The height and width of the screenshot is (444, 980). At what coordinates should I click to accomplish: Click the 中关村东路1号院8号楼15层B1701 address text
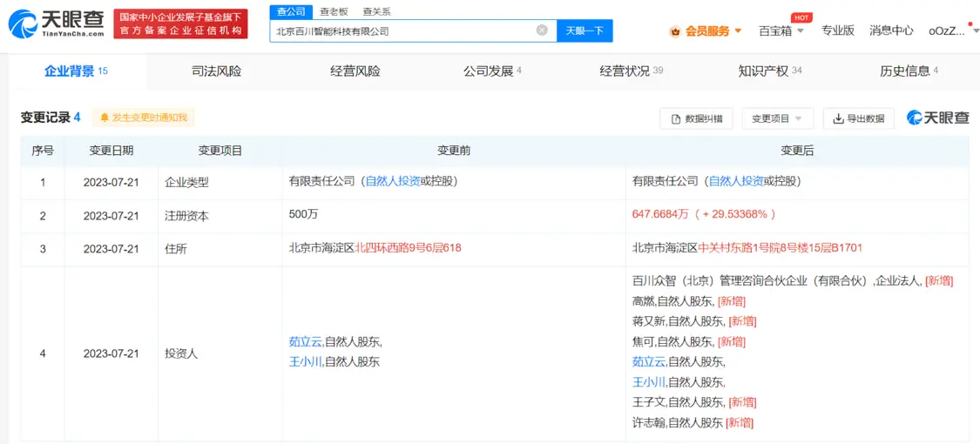(x=780, y=248)
